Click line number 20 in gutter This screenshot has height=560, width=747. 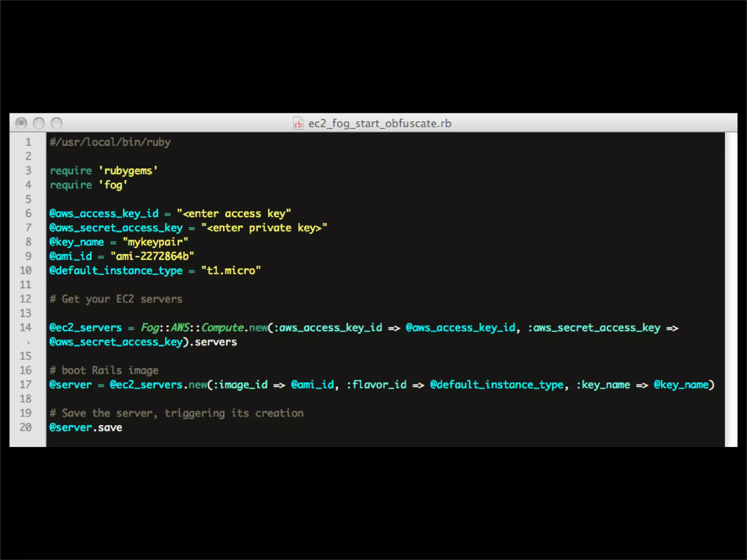(26, 427)
